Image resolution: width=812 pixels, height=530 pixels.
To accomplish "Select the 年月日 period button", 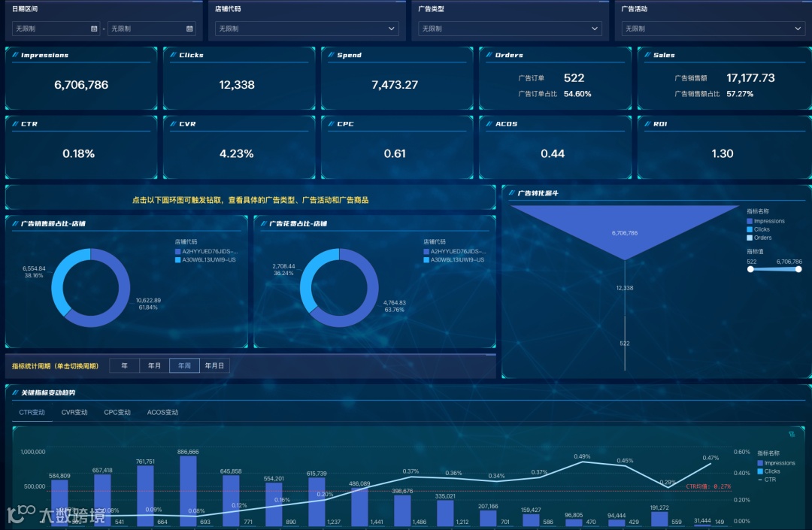I will tap(214, 365).
